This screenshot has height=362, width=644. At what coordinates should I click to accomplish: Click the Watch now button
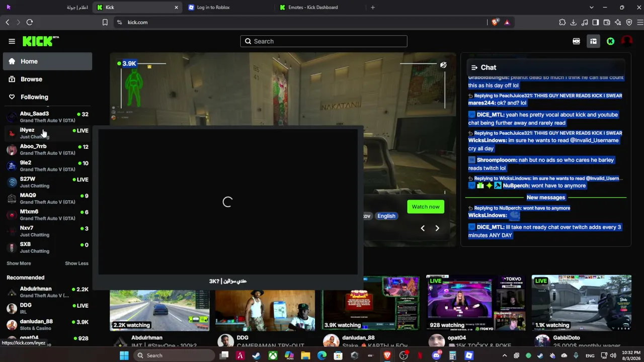(426, 207)
